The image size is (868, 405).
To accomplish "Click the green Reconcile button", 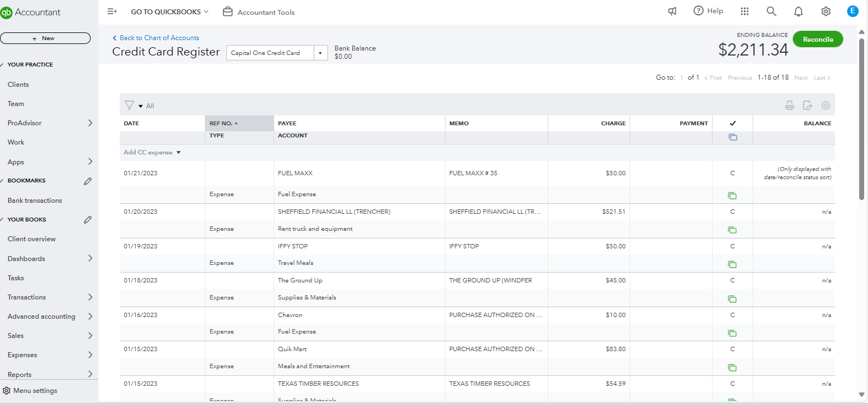I will (x=817, y=39).
